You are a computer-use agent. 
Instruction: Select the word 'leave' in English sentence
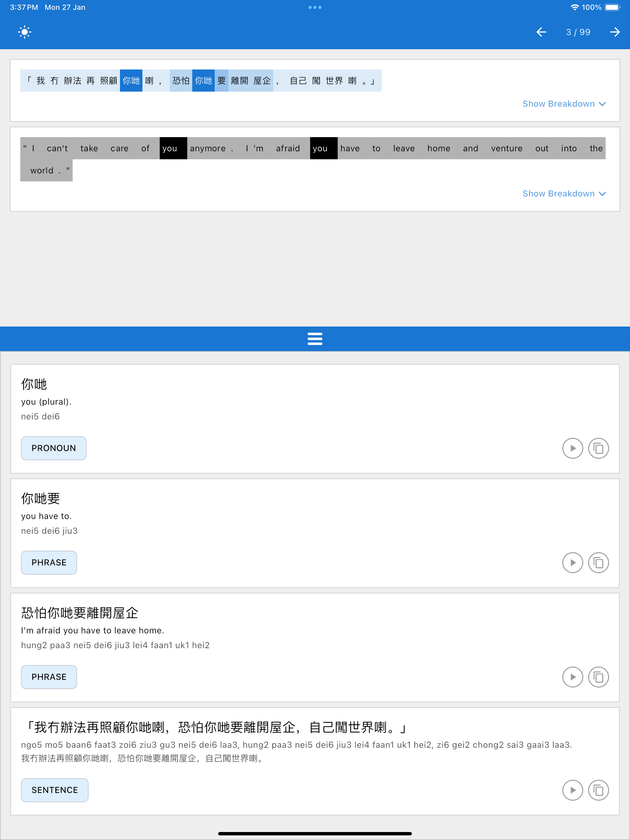(404, 148)
